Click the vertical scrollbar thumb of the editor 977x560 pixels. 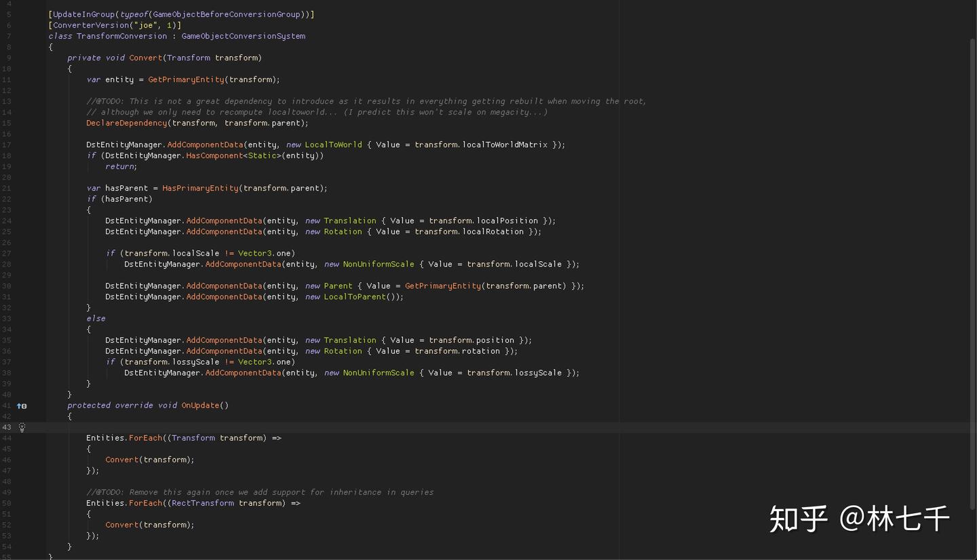point(972,273)
